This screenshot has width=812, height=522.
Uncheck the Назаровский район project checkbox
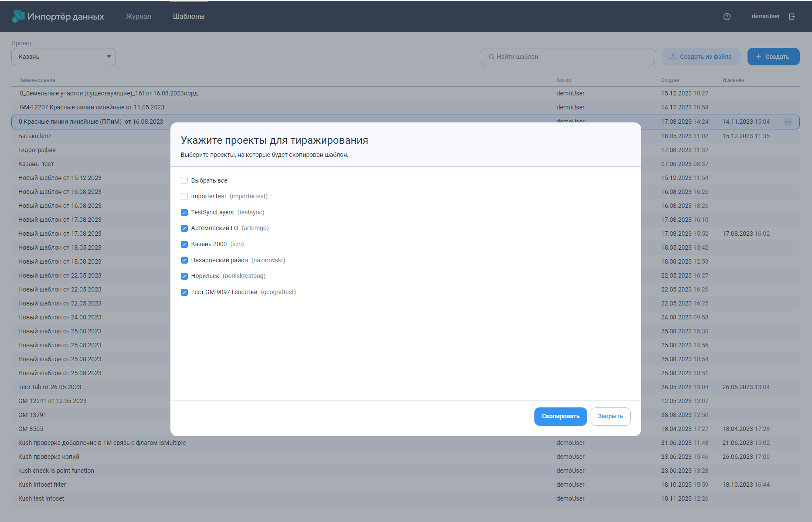[x=184, y=260]
